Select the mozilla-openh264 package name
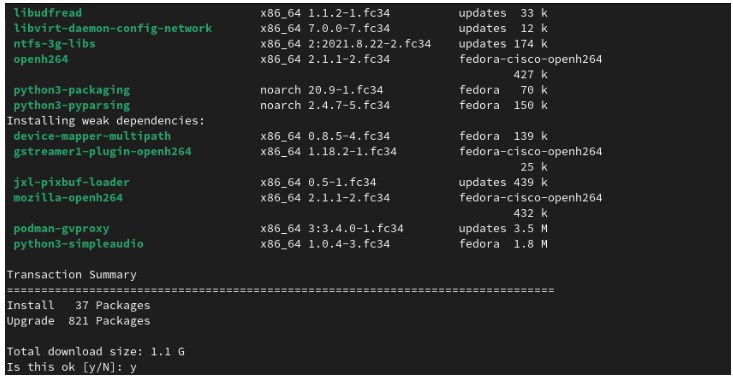The width and height of the screenshot is (733, 377). point(68,198)
